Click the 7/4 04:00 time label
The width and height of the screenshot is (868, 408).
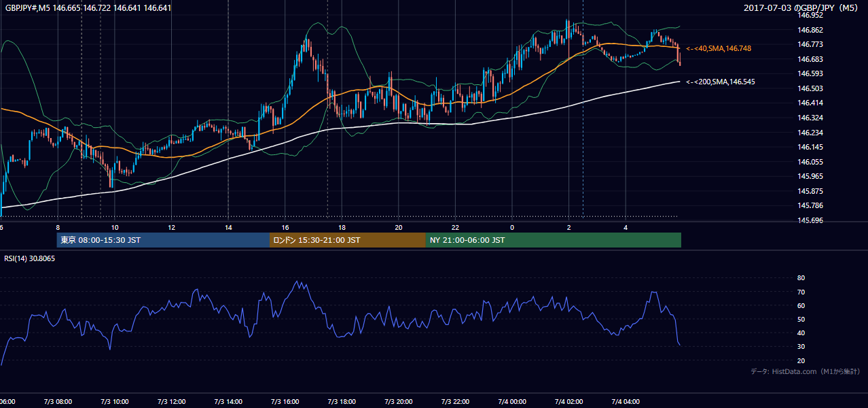(x=626, y=402)
